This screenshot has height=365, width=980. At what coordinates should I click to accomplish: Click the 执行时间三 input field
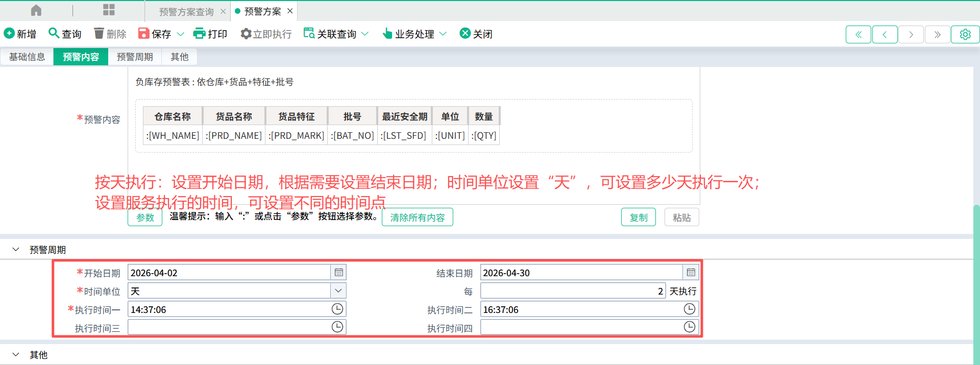click(x=229, y=327)
